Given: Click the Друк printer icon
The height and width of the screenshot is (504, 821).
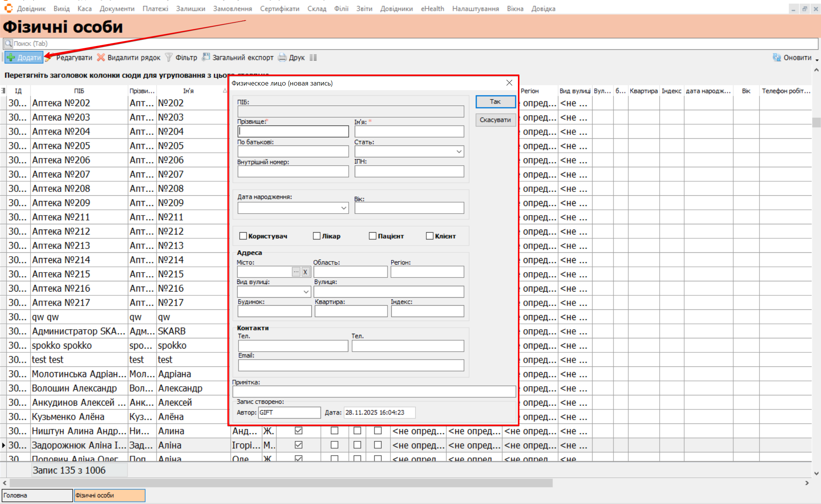Looking at the screenshot, I should point(282,58).
